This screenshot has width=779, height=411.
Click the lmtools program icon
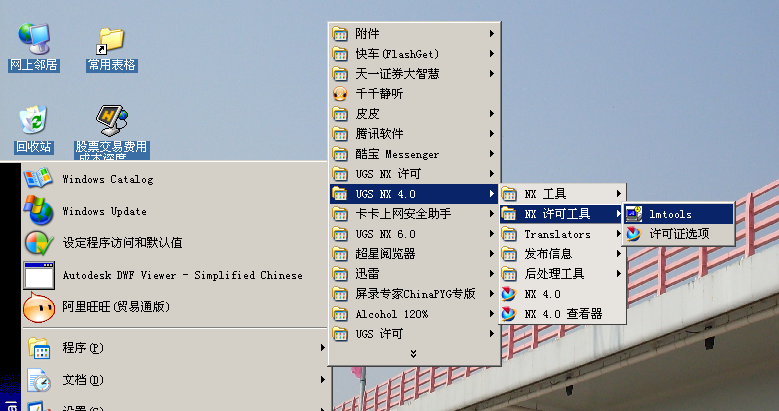pyautogui.click(x=633, y=214)
